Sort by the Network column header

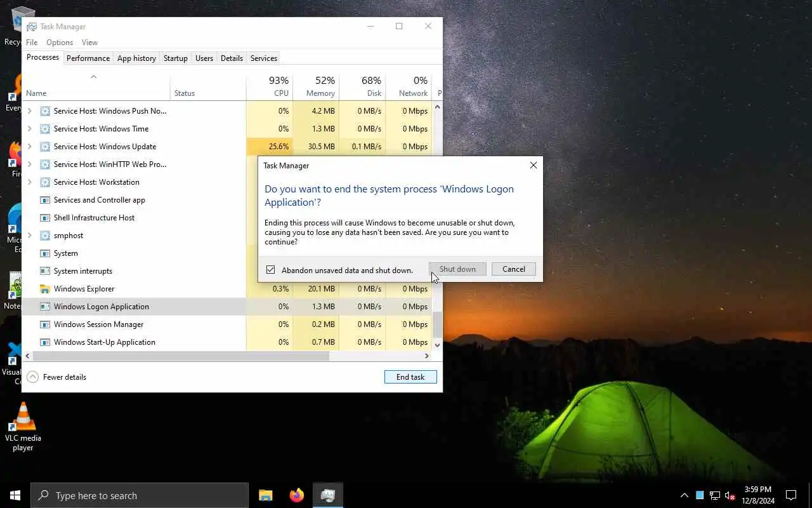pos(409,87)
